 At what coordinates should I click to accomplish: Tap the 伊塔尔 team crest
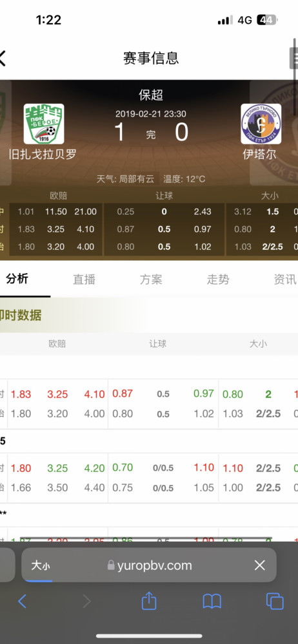261,124
